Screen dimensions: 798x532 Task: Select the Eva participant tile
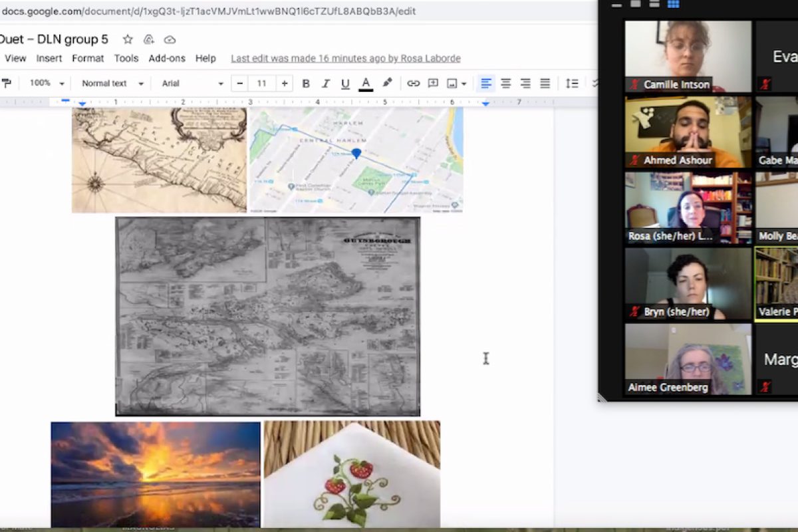(x=777, y=56)
